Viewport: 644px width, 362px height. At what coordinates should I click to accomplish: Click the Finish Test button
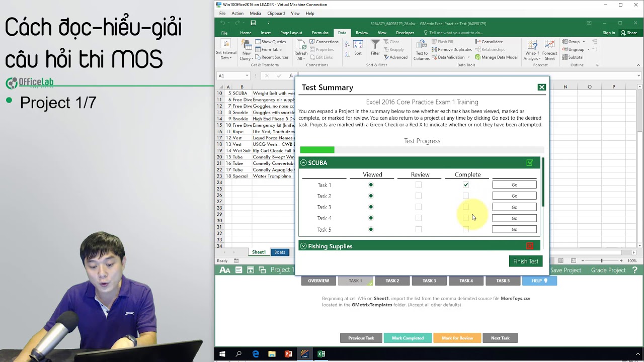tap(526, 261)
